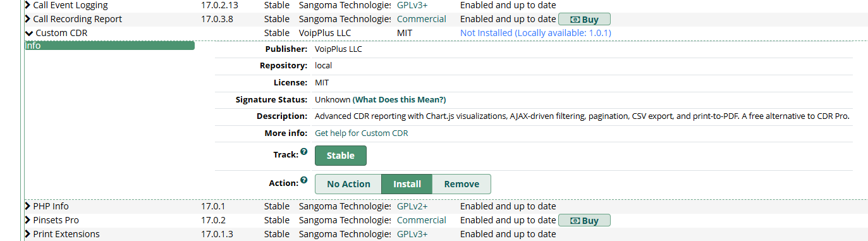
Task: Click the Not Installed (Locally available: 1.0.1) status
Action: point(535,33)
